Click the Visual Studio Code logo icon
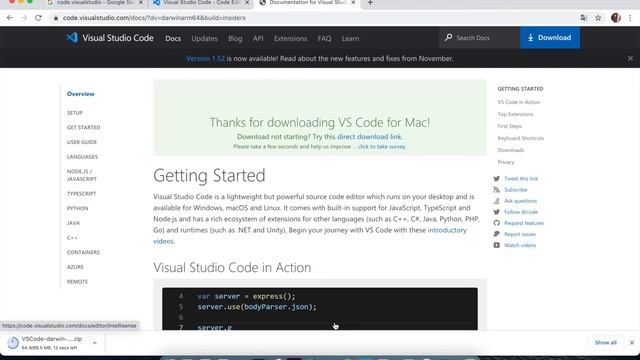 (72, 38)
